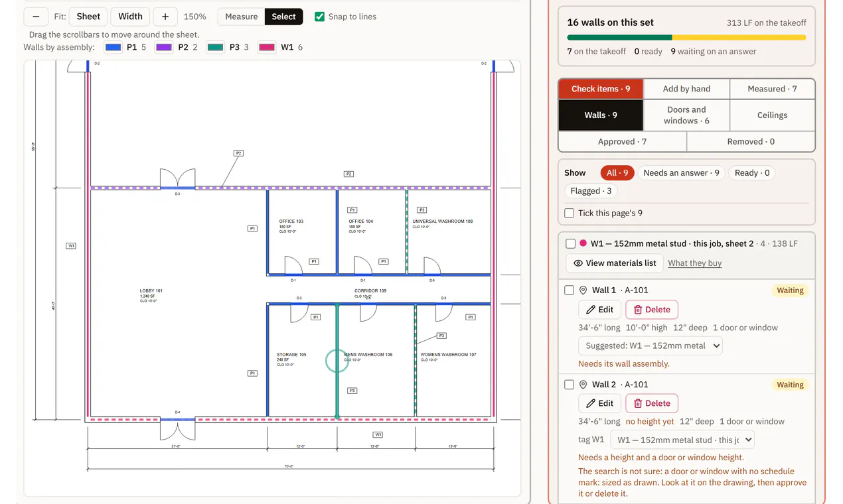
Task: Click the 9 waiting on an answer text
Action: click(x=713, y=51)
